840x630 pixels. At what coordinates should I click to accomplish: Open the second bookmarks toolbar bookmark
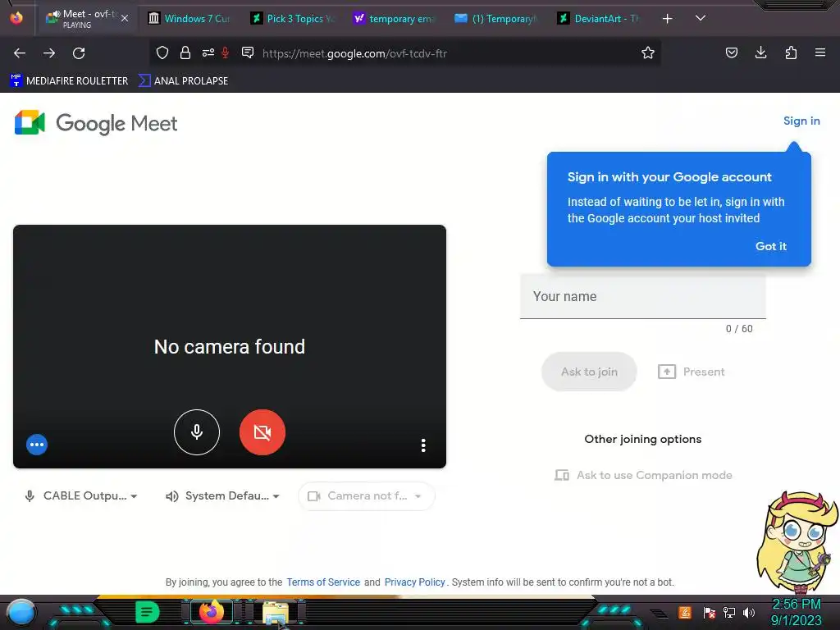[x=183, y=81]
